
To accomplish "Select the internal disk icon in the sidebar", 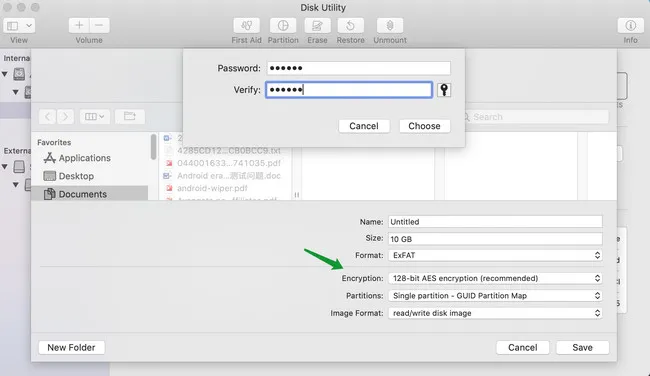I will click(x=19, y=74).
